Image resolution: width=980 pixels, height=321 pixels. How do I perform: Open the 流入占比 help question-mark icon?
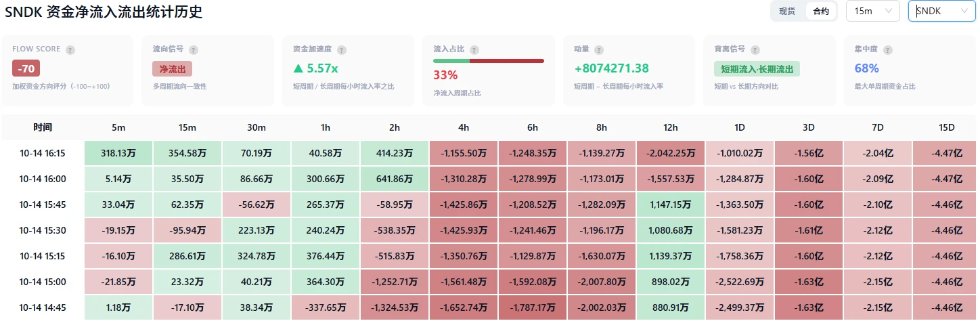(x=474, y=50)
